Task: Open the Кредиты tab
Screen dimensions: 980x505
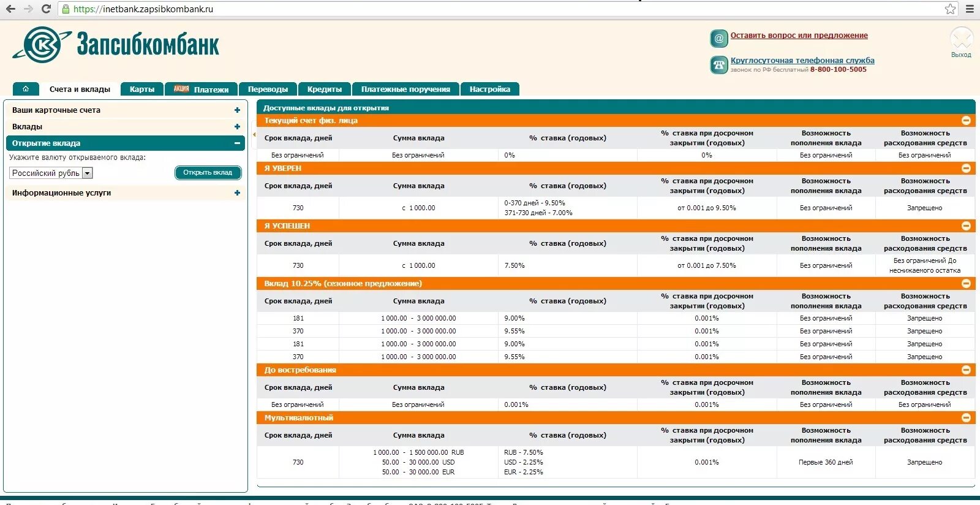Action: pos(325,89)
